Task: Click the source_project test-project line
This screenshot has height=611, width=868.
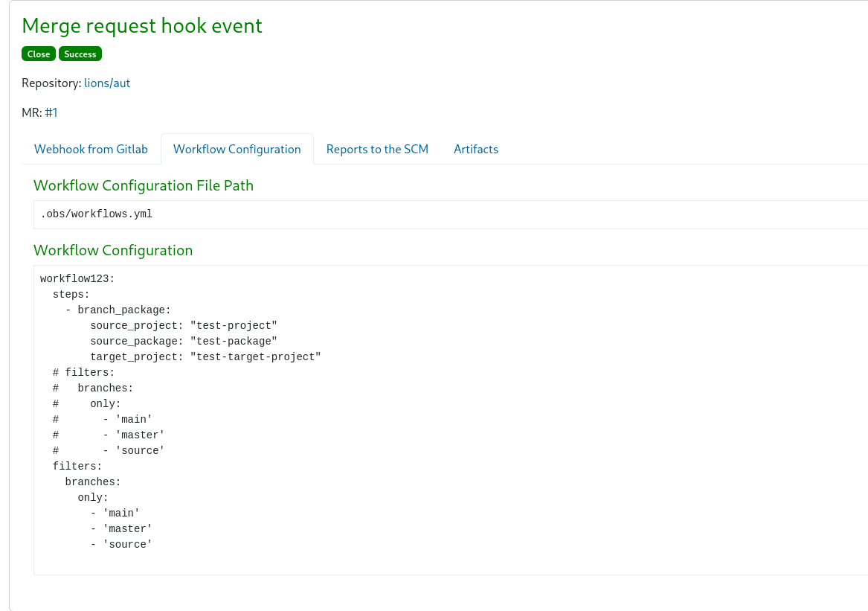Action: pyautogui.click(x=184, y=326)
